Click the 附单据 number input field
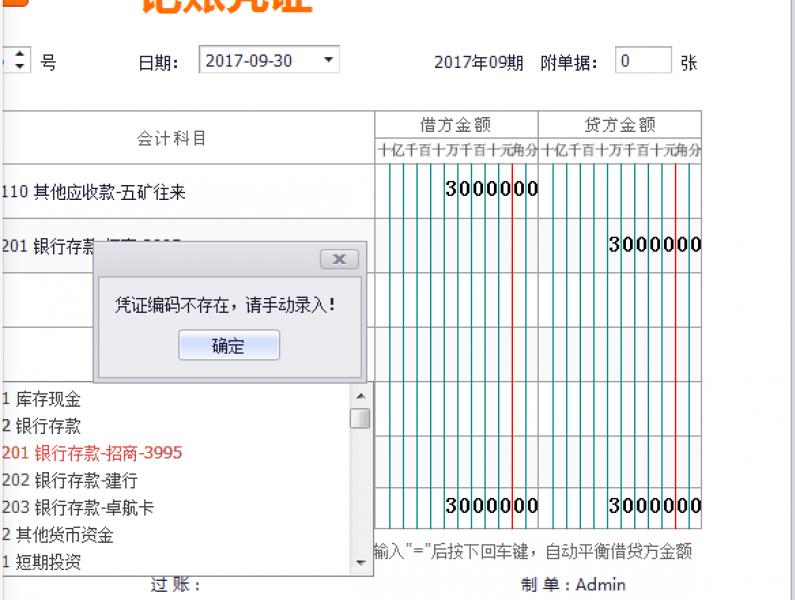This screenshot has width=795, height=600. (642, 61)
